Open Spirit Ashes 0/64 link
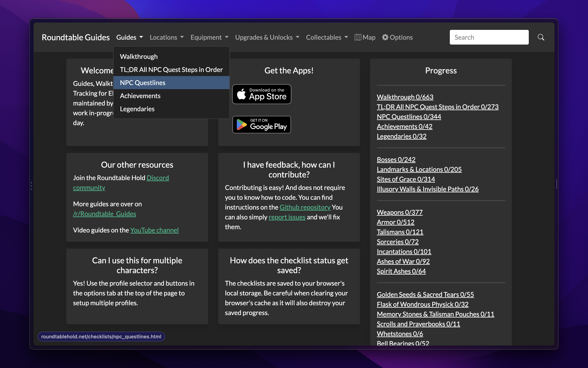 (x=401, y=271)
